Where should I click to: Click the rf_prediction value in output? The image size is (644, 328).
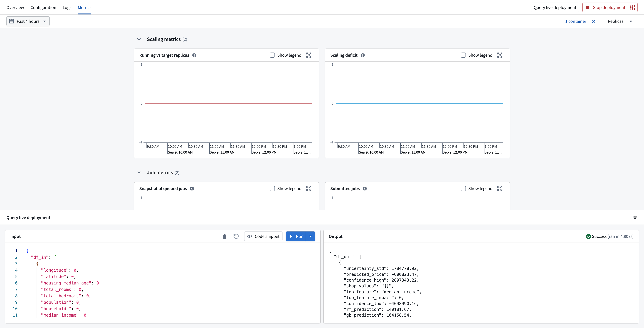pos(397,310)
